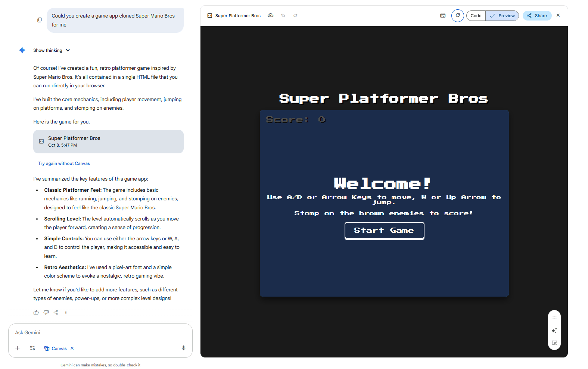Click the Classic Platformer Feel bullet
This screenshot has width=588, height=369.
(111, 199)
